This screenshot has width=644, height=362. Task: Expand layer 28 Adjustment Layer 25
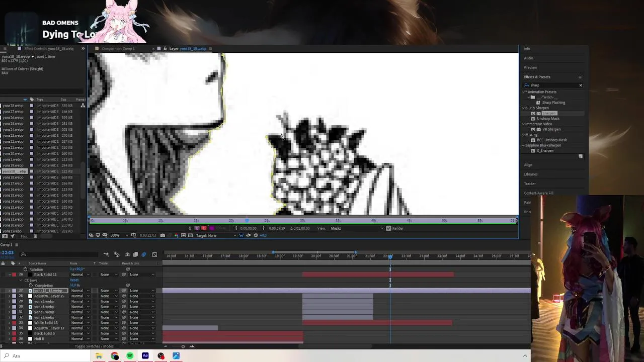9,296
